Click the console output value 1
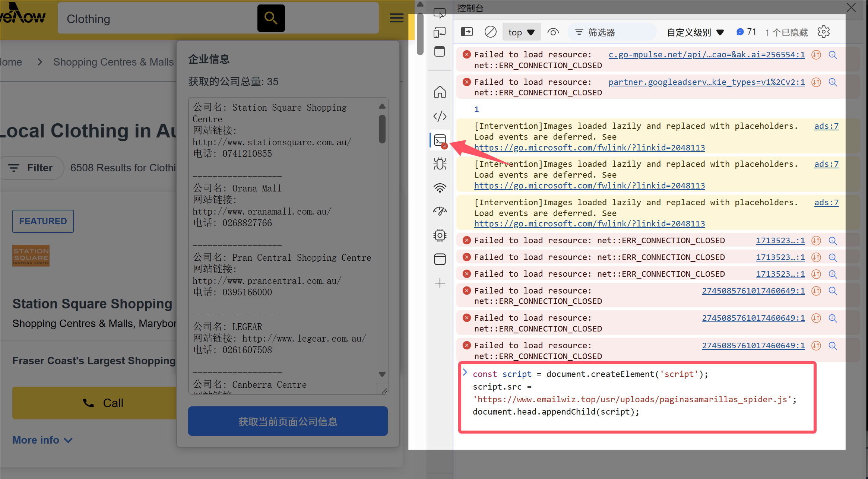 [x=476, y=110]
